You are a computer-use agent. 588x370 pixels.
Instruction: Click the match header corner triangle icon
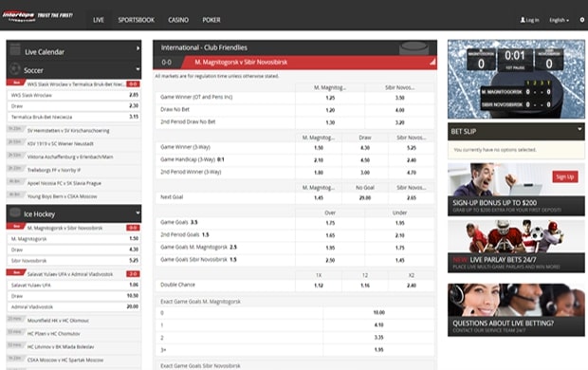click(432, 62)
